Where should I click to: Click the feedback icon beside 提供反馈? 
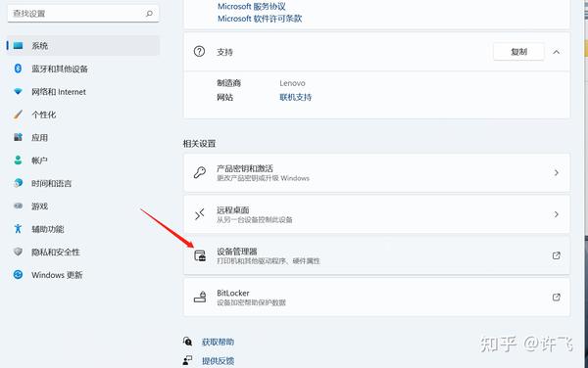(x=187, y=360)
